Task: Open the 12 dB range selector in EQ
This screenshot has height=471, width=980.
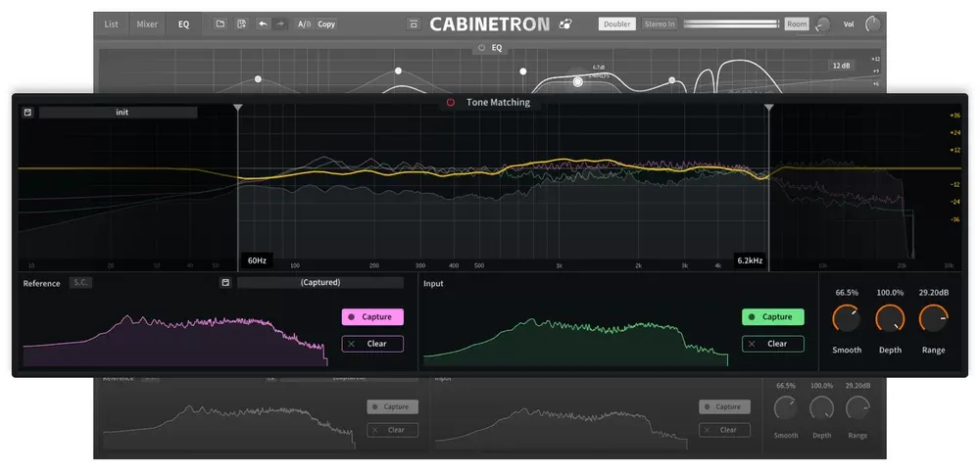Action: point(841,66)
